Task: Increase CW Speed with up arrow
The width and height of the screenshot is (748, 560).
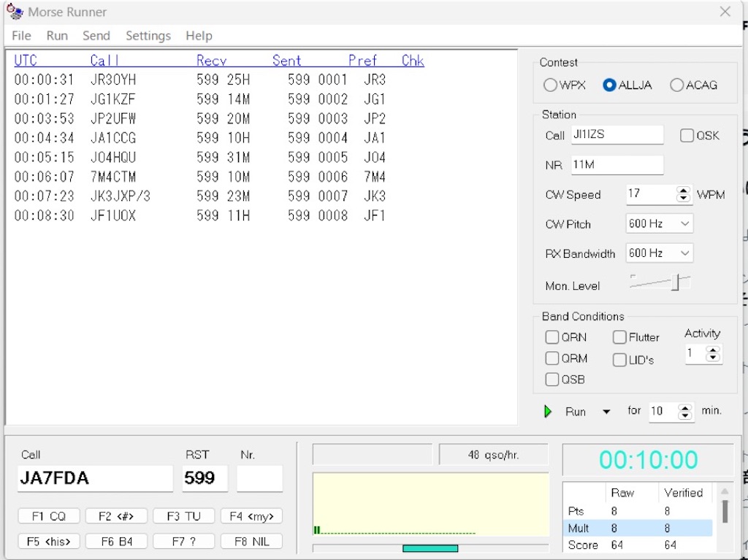Action: 684,191
